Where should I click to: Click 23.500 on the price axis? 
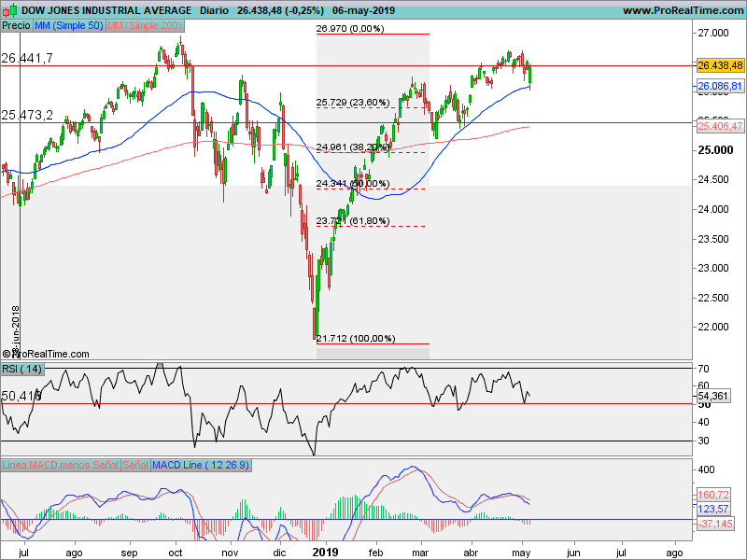[x=713, y=239]
